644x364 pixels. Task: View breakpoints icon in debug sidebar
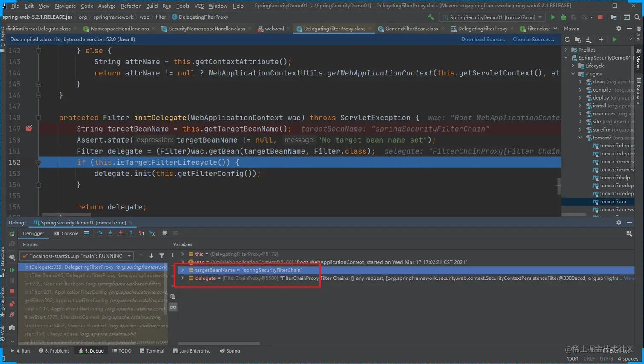12,304
